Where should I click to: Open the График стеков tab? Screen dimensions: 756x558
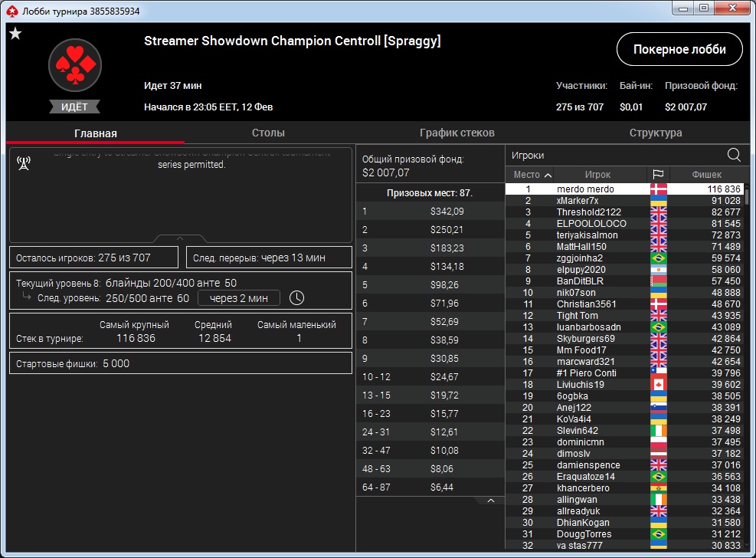coord(457,133)
